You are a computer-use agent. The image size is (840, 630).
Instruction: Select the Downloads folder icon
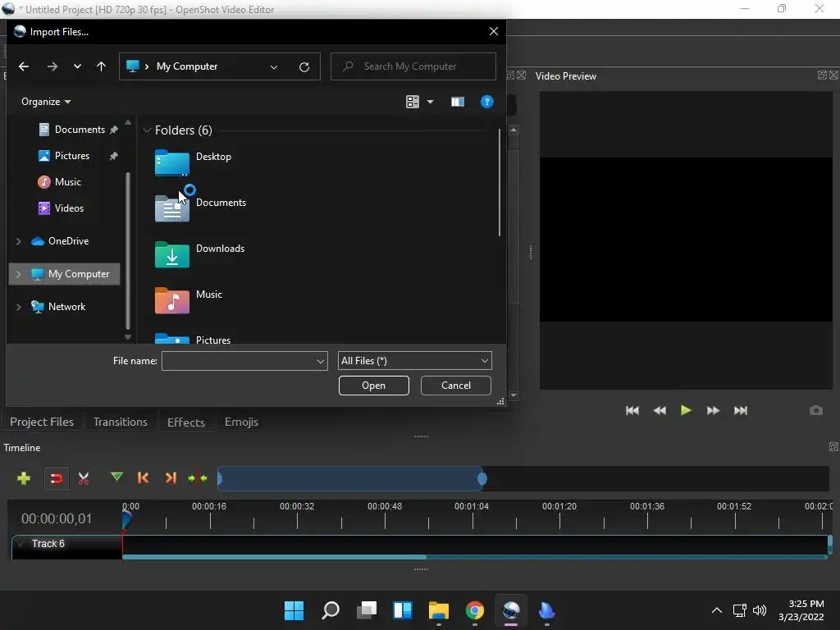[172, 254]
